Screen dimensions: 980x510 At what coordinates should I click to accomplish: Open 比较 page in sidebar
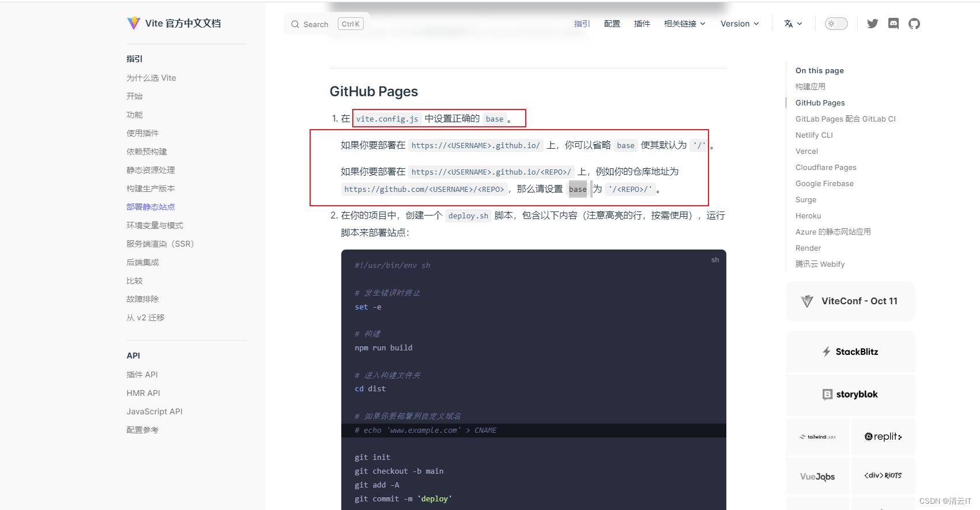point(135,281)
